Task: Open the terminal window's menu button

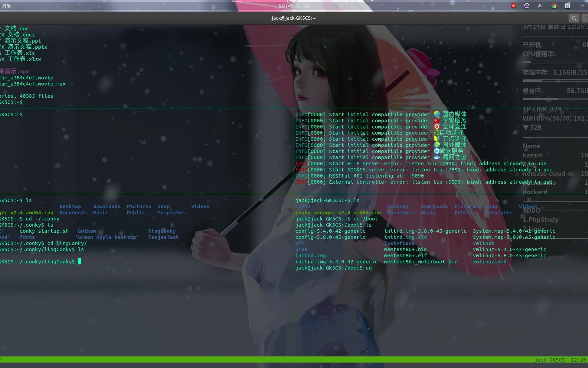Action: pyautogui.click(x=585, y=18)
